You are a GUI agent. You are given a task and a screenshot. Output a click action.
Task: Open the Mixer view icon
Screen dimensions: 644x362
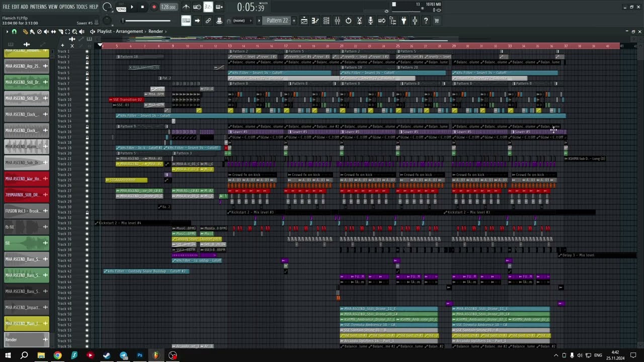click(337, 21)
